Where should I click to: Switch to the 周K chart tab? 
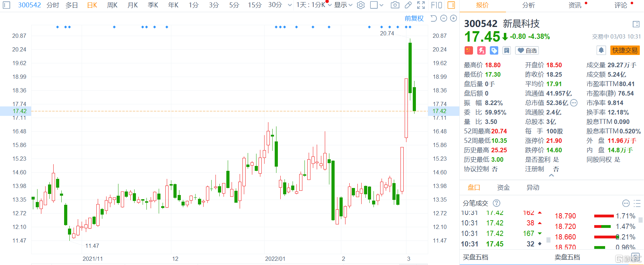tap(112, 5)
